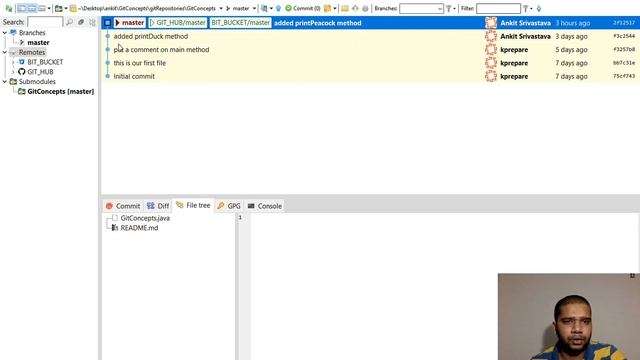Screen dimensions: 640x360
Task: Click the GitConcepts.java file icon
Action: coord(115,218)
